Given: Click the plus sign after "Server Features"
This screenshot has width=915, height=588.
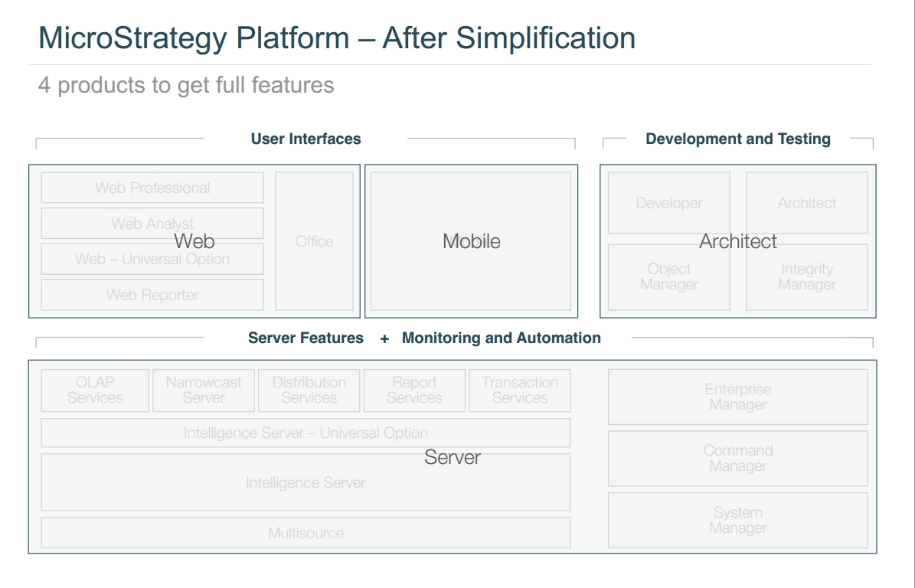Looking at the screenshot, I should (384, 339).
